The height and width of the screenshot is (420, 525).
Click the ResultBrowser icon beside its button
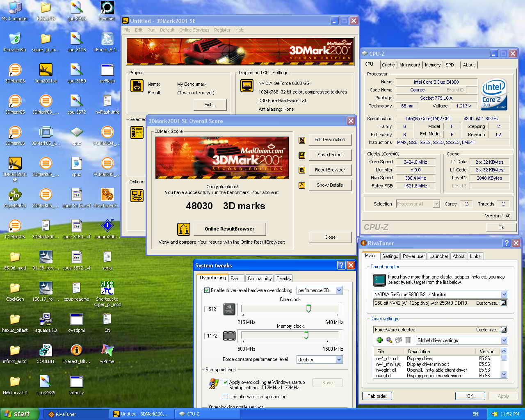(302, 170)
